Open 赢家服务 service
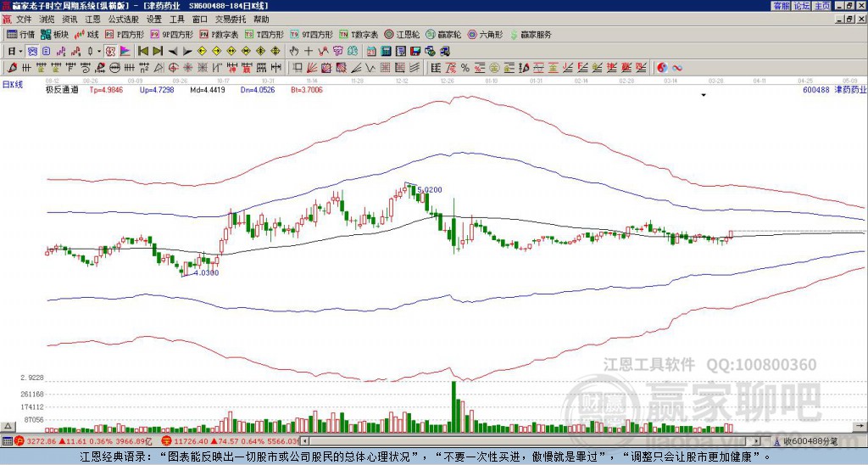The height and width of the screenshot is (465, 868). pyautogui.click(x=531, y=34)
